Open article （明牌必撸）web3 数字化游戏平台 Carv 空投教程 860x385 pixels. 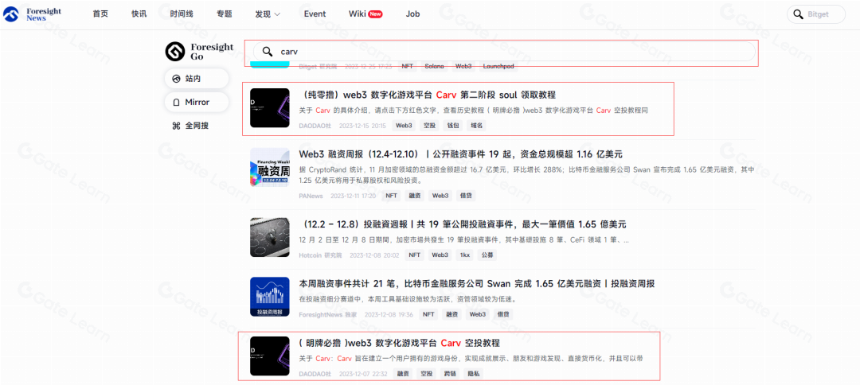point(400,343)
